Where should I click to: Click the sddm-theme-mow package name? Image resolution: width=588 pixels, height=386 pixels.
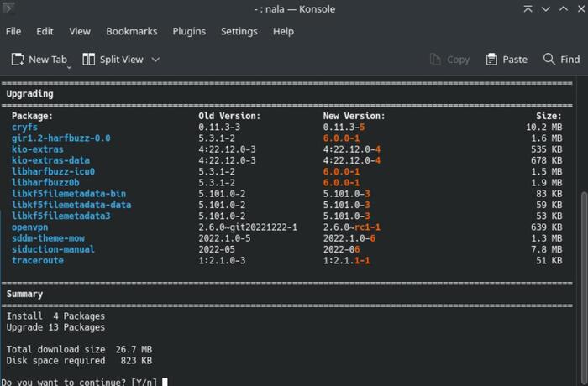(x=48, y=238)
